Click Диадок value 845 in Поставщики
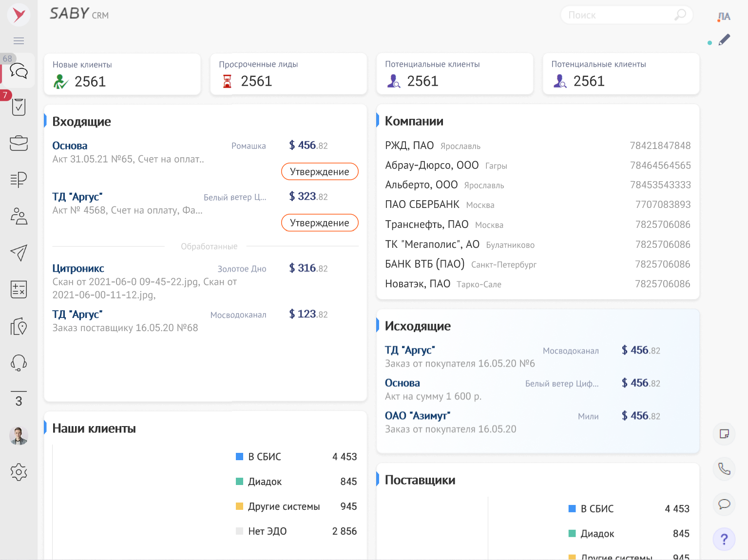748x560 pixels. point(681,534)
